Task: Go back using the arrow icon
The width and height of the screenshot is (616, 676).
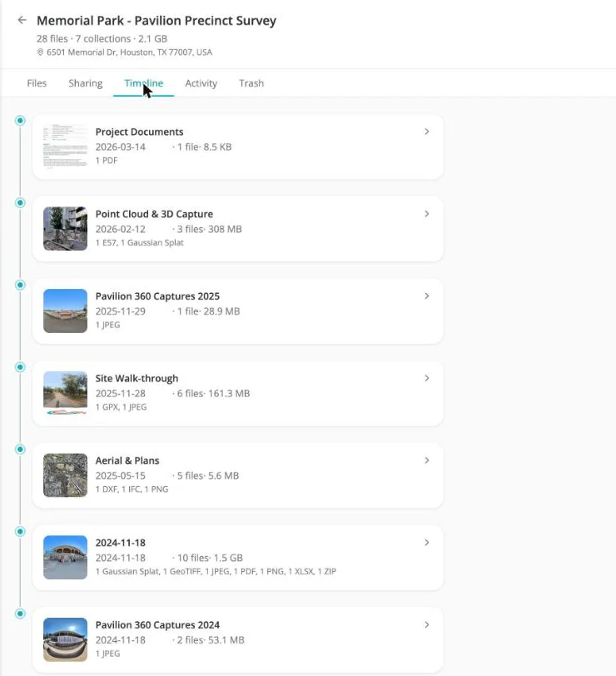Action: click(22, 20)
